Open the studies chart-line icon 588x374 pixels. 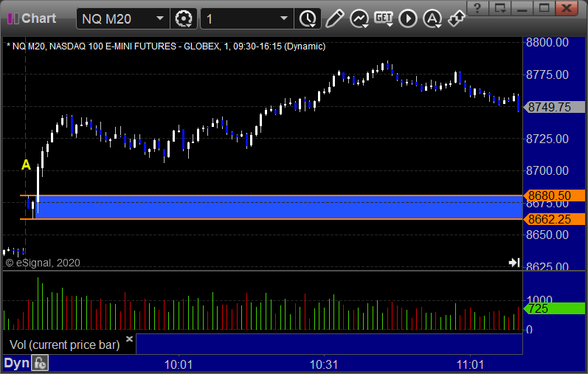pyautogui.click(x=359, y=18)
